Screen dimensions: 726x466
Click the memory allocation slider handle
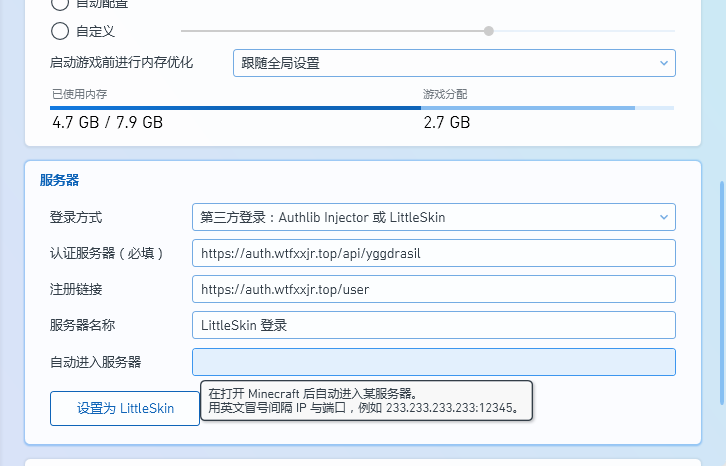(489, 31)
